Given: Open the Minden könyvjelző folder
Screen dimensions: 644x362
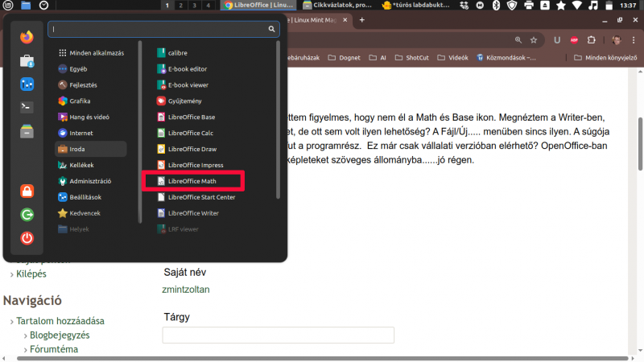Looking at the screenshot, I should 605,58.
